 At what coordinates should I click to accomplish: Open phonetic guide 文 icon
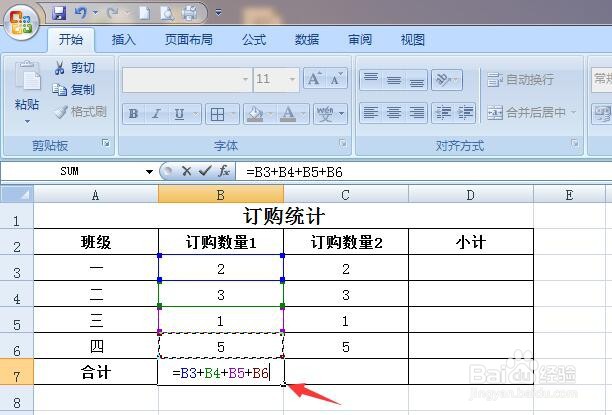tap(325, 114)
